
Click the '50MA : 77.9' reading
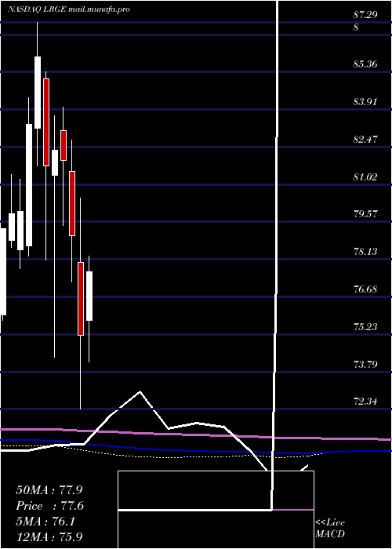[49, 490]
